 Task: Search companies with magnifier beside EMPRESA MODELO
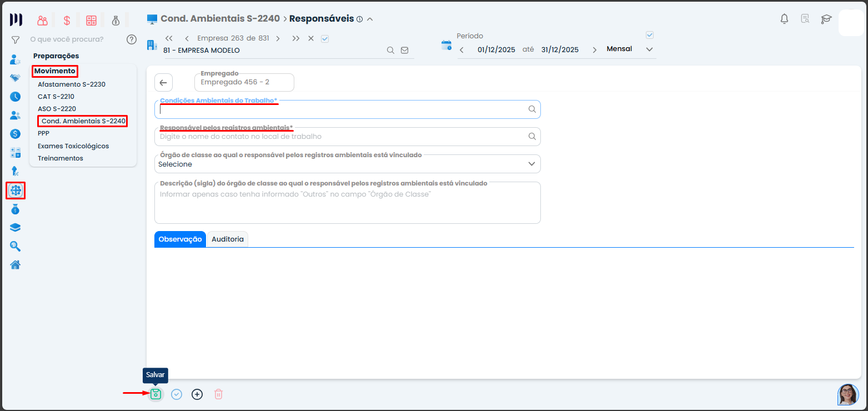coord(390,50)
